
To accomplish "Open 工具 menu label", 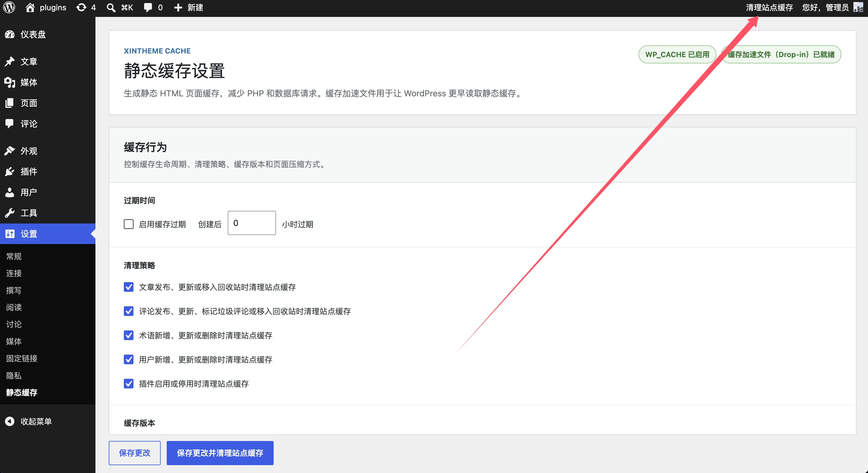I will [x=29, y=213].
